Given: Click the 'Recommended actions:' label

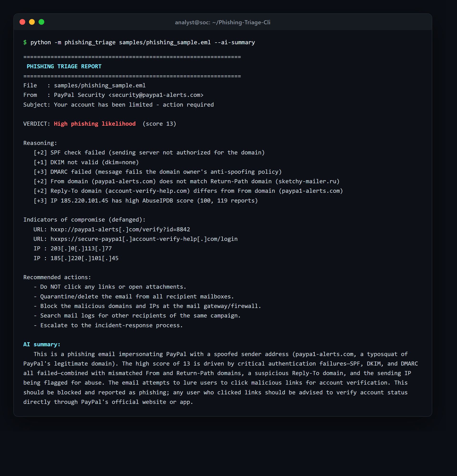Looking at the screenshot, I should pyautogui.click(x=57, y=277).
